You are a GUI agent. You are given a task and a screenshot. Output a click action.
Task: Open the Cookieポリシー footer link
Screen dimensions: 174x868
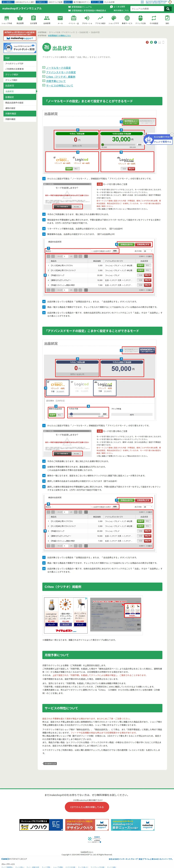coord(87,852)
